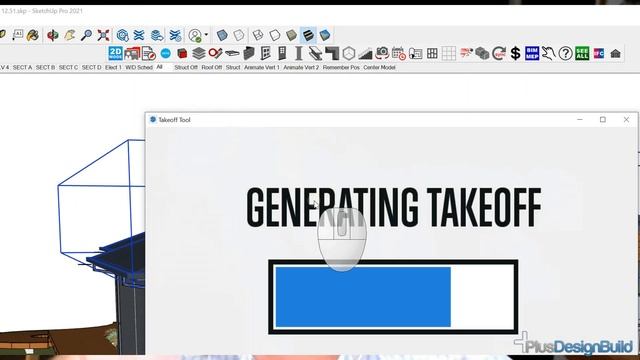
Task: Switch to the SECT D scene tab
Action: pos(91,67)
